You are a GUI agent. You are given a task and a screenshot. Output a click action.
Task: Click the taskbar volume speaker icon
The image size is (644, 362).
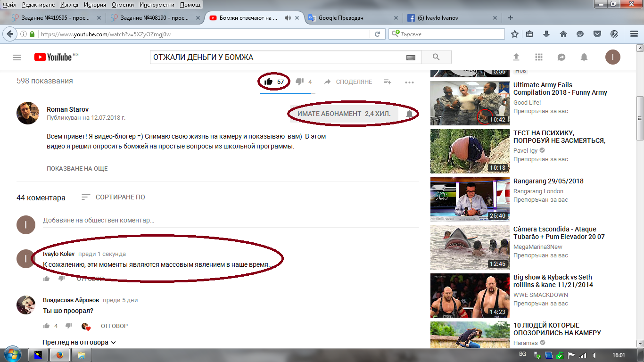(x=594, y=355)
